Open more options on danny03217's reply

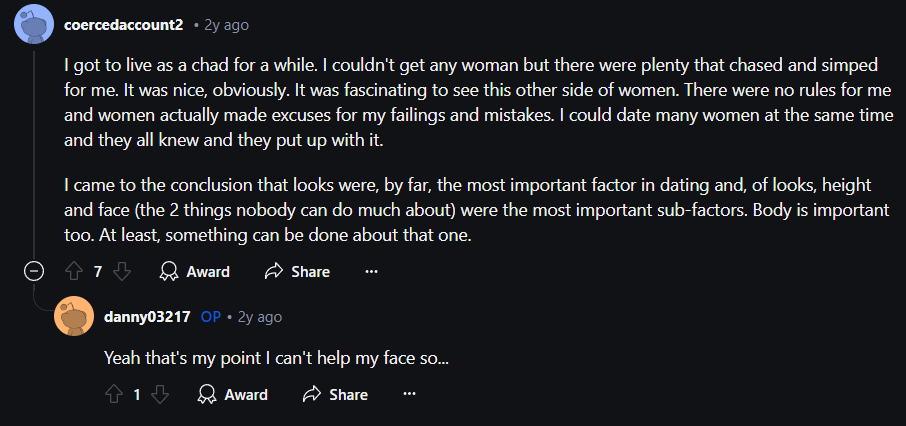click(408, 394)
